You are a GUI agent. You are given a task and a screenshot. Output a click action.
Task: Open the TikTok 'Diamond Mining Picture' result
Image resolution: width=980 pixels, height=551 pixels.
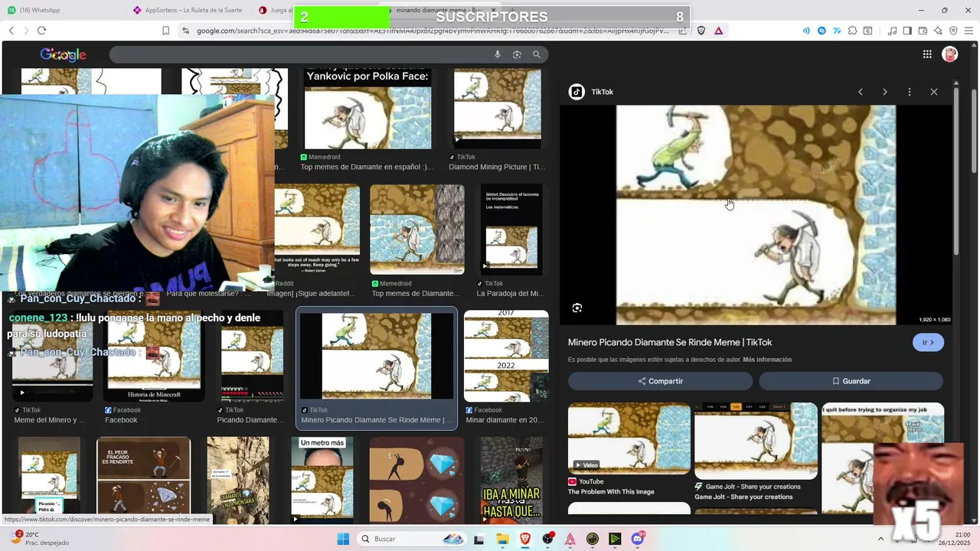pyautogui.click(x=497, y=120)
